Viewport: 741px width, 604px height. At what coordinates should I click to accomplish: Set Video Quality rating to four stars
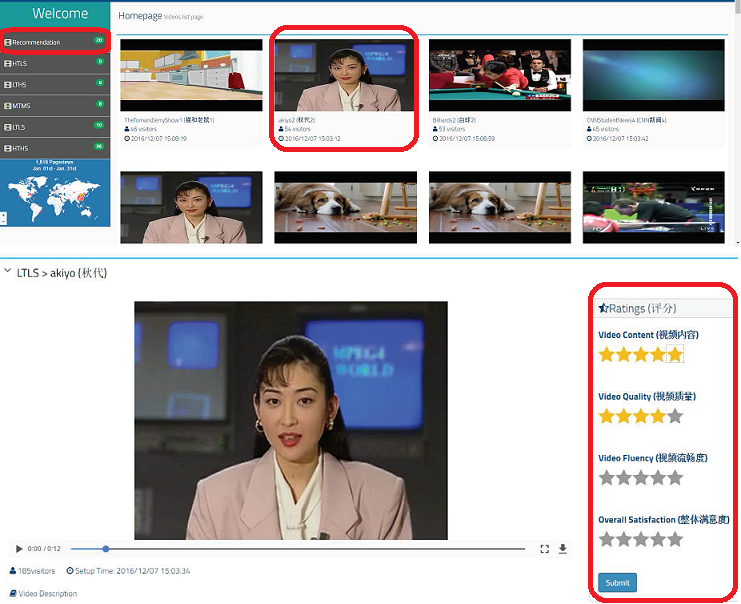[657, 416]
